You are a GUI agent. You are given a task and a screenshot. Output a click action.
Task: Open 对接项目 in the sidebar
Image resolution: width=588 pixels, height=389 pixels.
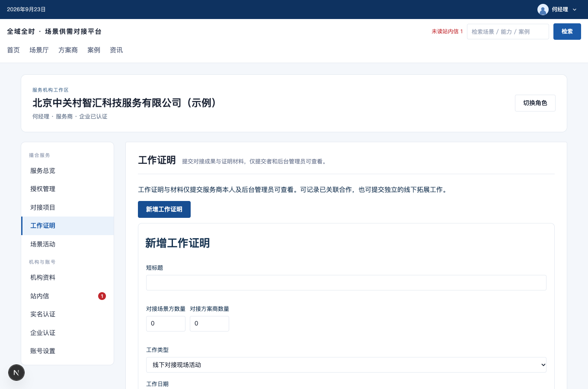click(x=68, y=207)
